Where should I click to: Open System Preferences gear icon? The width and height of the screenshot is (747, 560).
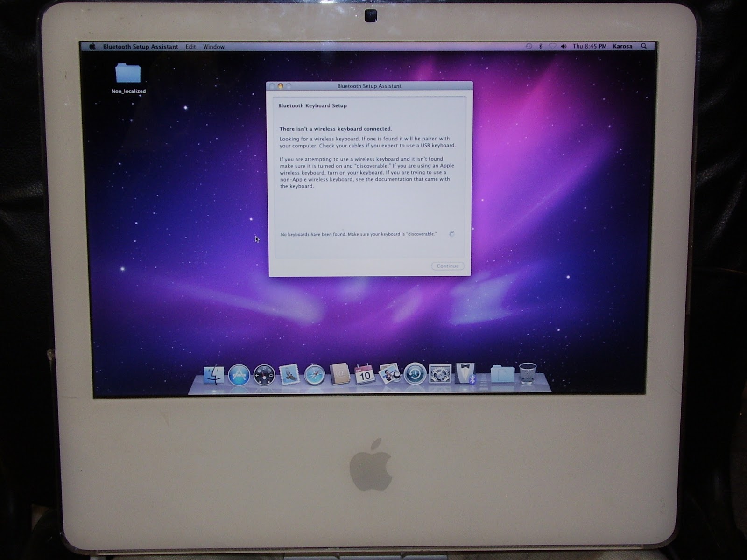(x=440, y=374)
